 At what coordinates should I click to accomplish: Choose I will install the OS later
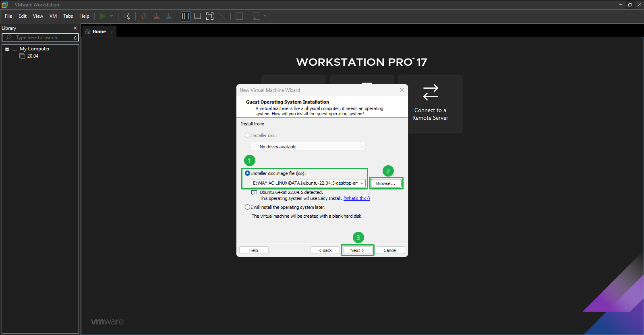247,207
